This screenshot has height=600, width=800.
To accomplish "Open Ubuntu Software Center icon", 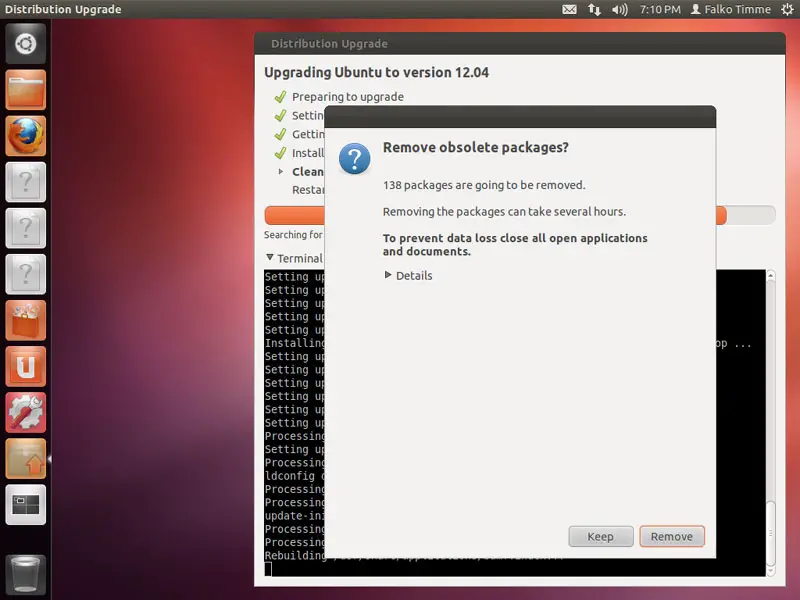I will [x=25, y=320].
